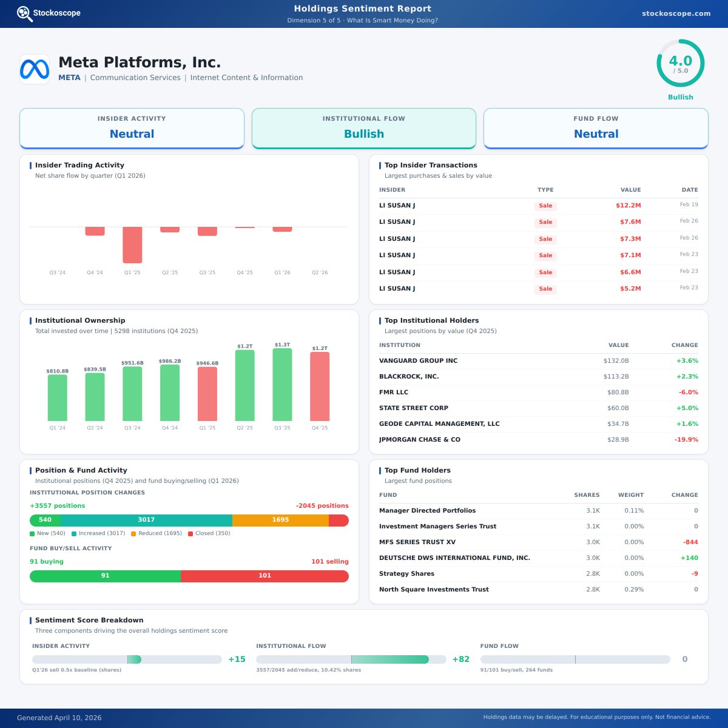
Task: Click the -2045 positions label
Action: pos(322,506)
